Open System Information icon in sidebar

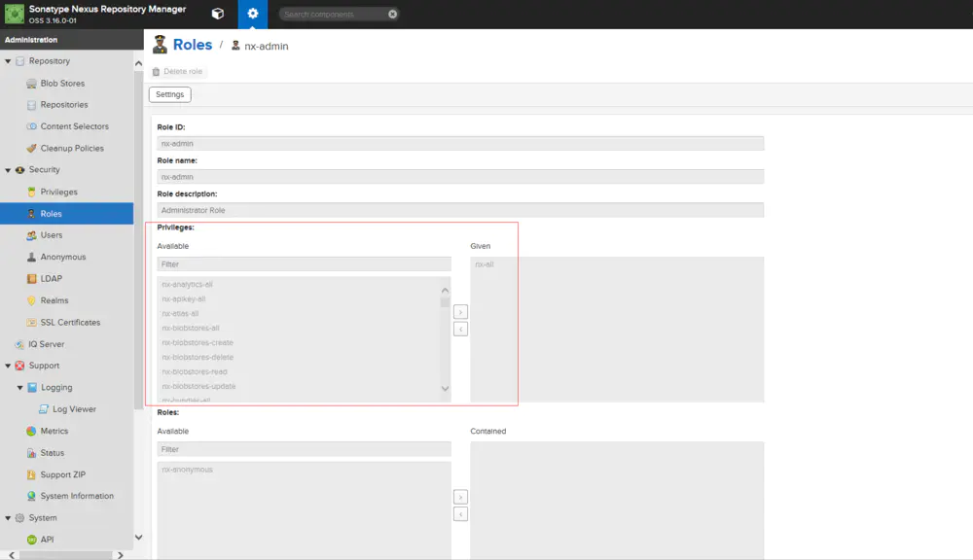click(x=32, y=496)
